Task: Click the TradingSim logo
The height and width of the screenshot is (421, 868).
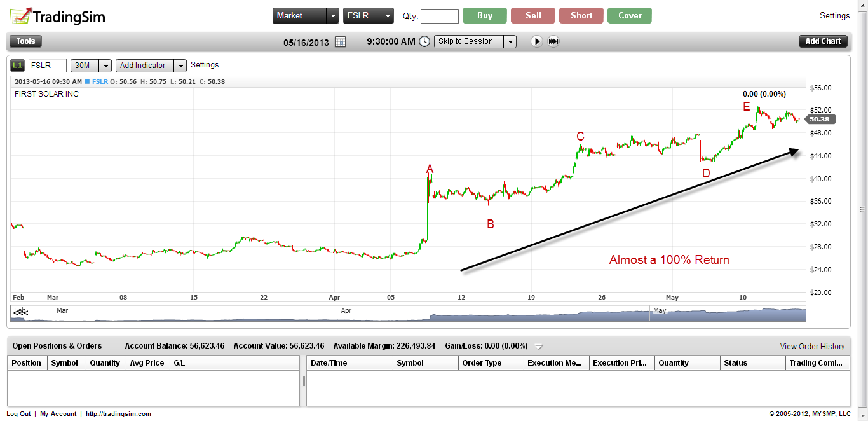Action: tap(57, 16)
